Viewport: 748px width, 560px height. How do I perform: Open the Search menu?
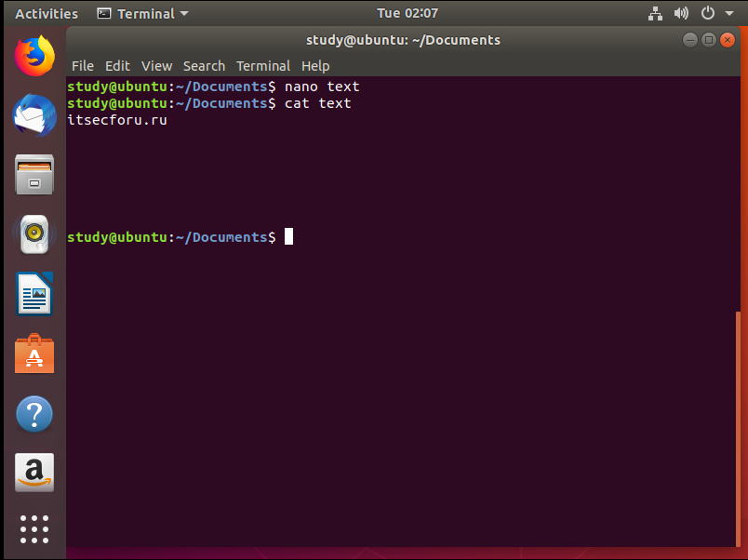pos(204,66)
